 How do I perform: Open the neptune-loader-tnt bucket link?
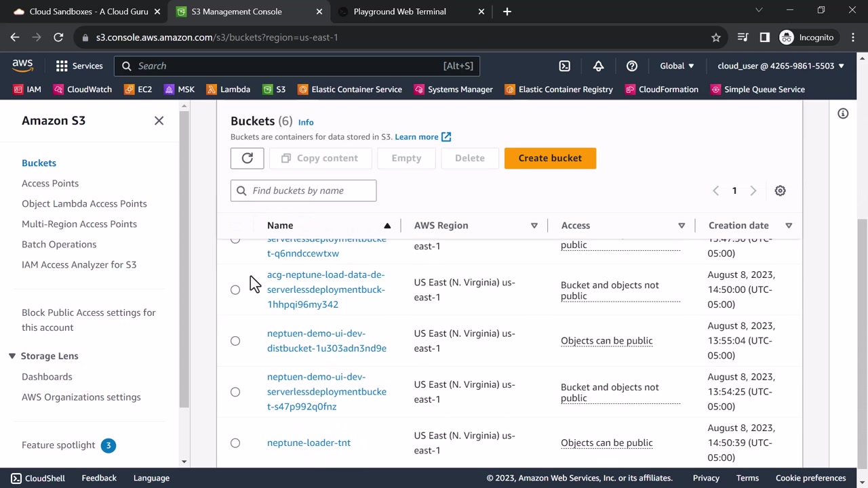tap(309, 443)
